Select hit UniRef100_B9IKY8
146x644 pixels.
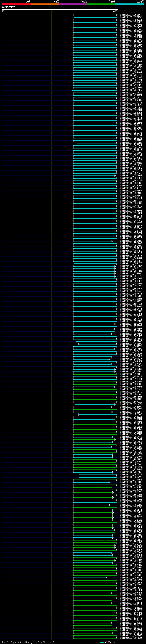131,286
